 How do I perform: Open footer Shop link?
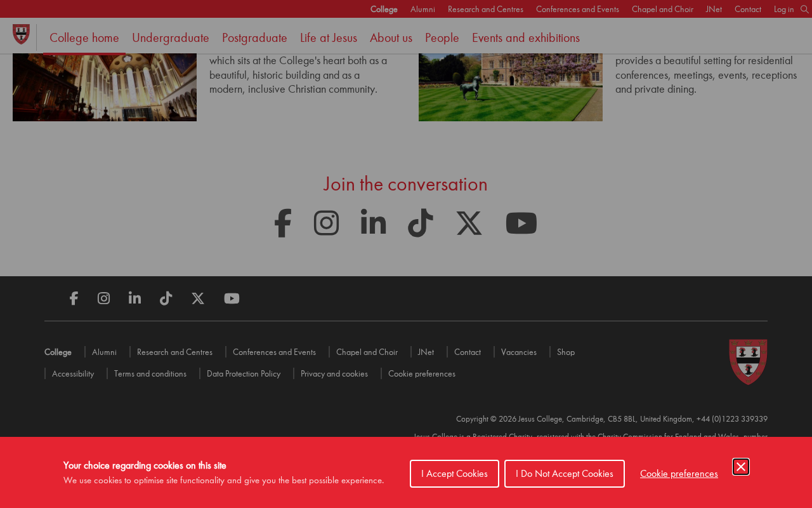click(566, 352)
